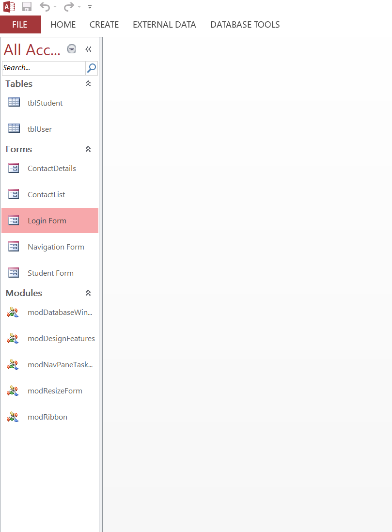
Task: Redo the last action
Action: click(69, 7)
